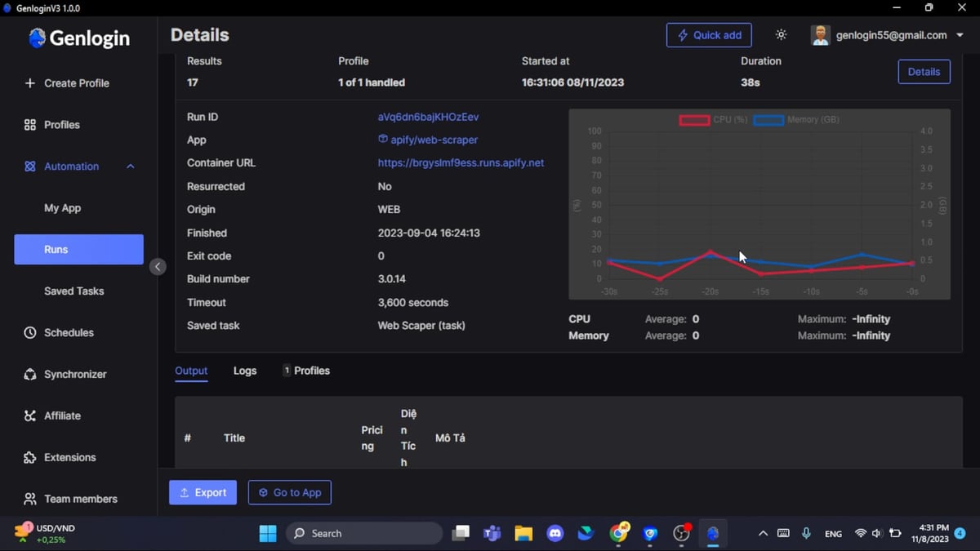
Task: Click the Quick add button
Action: coord(709,35)
